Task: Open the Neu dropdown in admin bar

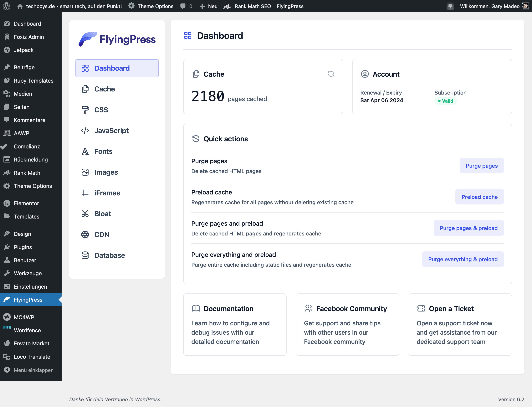Action: [x=208, y=6]
